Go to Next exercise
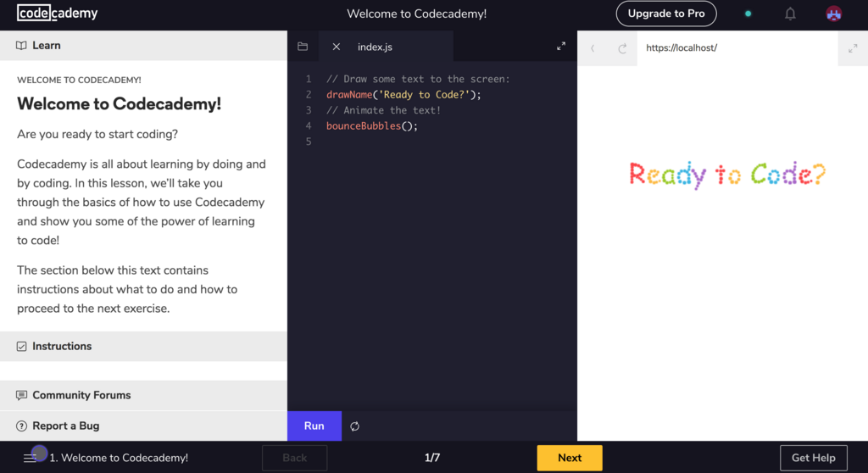Screen dimensions: 868x473 (x=569, y=458)
